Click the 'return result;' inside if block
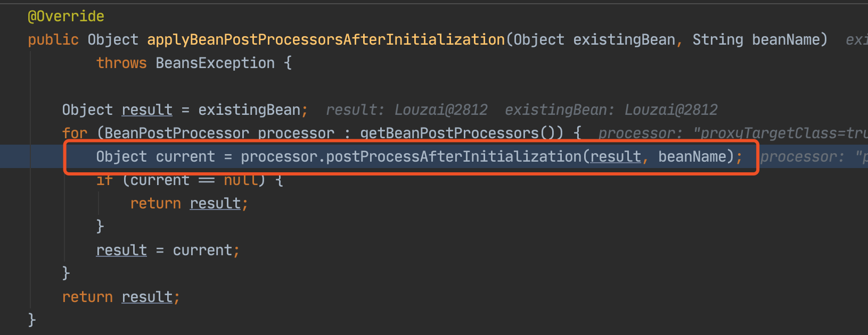 pos(190,203)
